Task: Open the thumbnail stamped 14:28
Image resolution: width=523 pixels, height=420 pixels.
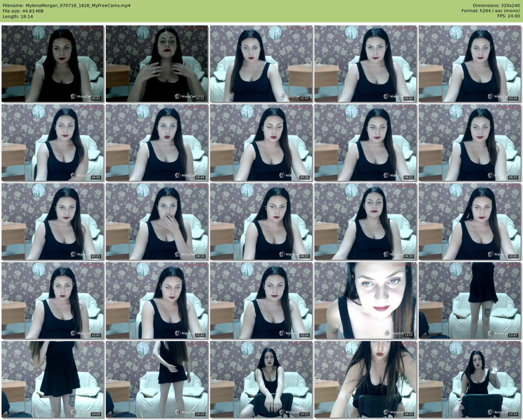Action: coord(52,379)
